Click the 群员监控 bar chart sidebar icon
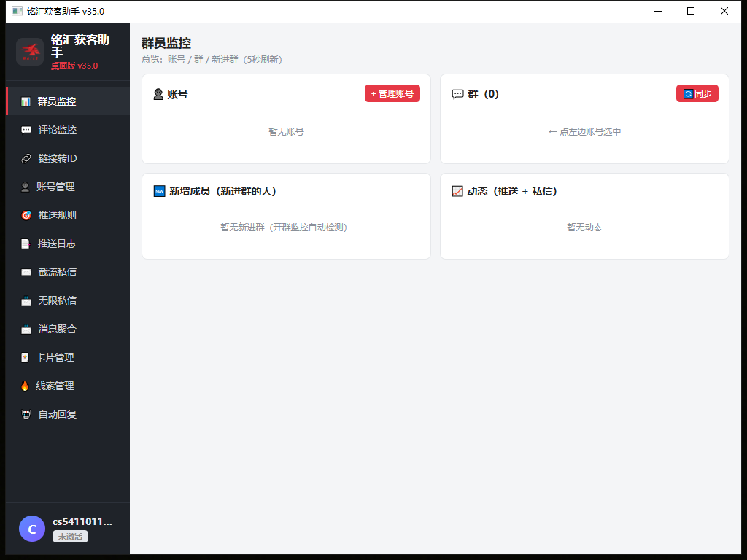This screenshot has height=560, width=747. (26, 101)
